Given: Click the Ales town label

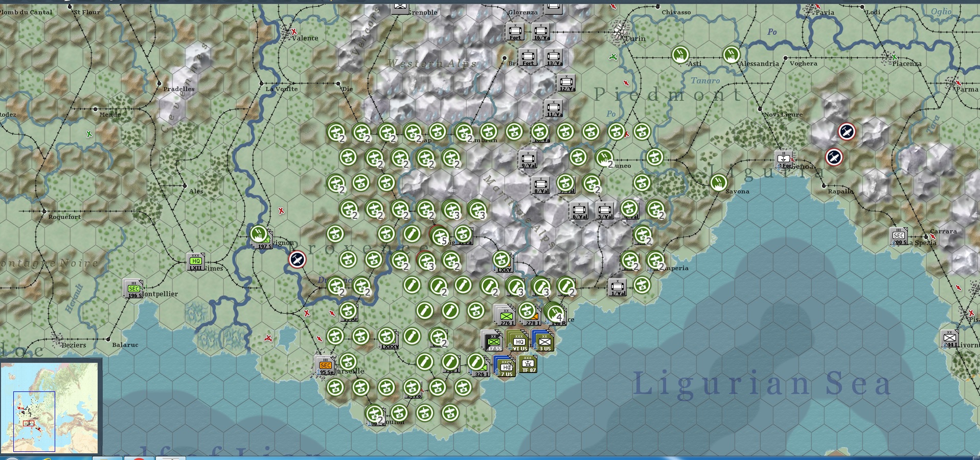Looking at the screenshot, I should click(x=196, y=192).
